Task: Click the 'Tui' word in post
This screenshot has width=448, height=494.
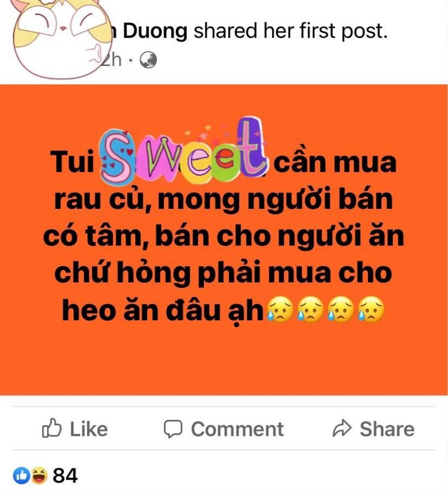Action: point(73,162)
